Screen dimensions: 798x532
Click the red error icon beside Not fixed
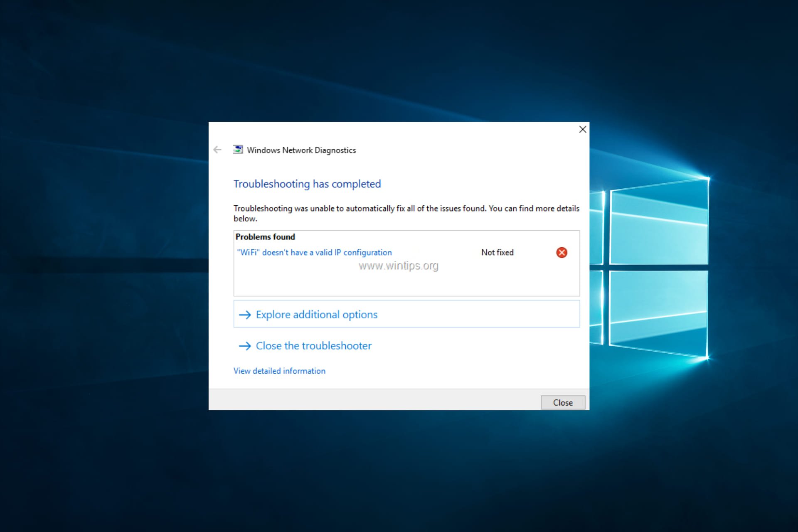coord(562,252)
